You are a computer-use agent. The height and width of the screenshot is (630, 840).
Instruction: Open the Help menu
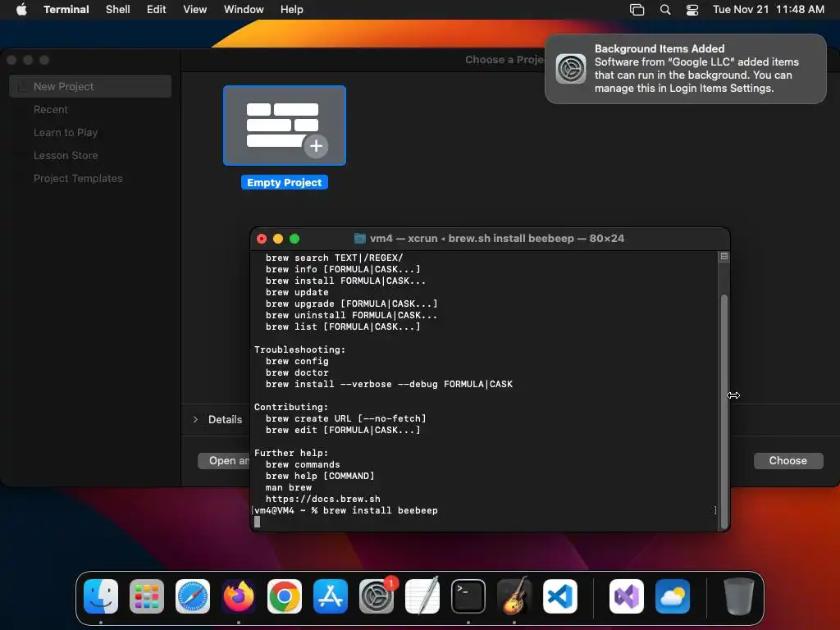click(292, 9)
